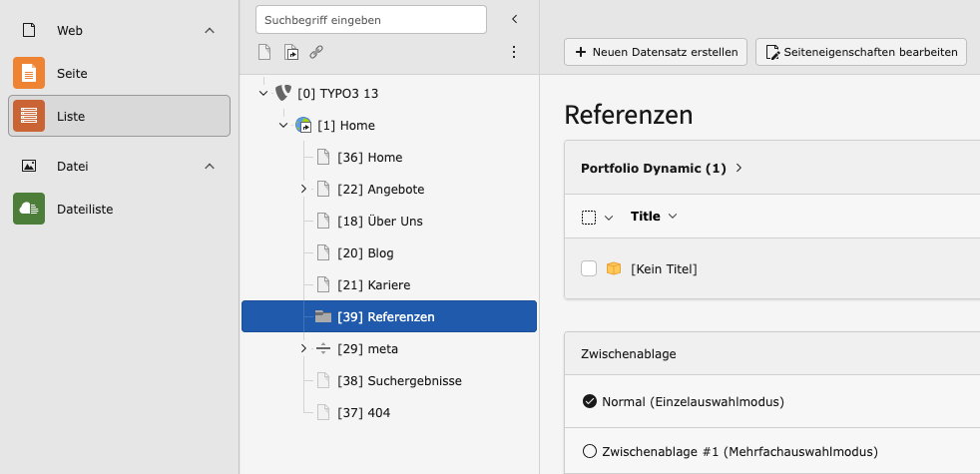
Task: Click the TYPO3 13 root logo icon
Action: 283,93
